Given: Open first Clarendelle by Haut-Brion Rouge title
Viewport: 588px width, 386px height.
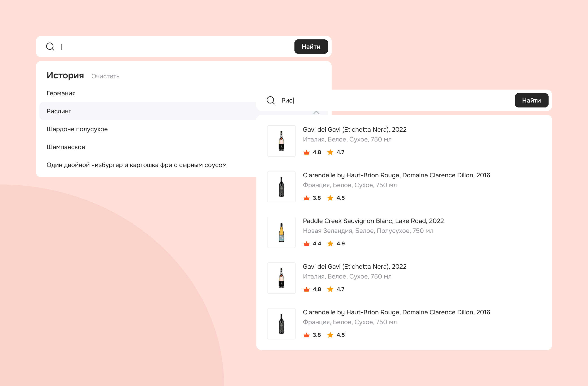Looking at the screenshot, I should [x=396, y=175].
